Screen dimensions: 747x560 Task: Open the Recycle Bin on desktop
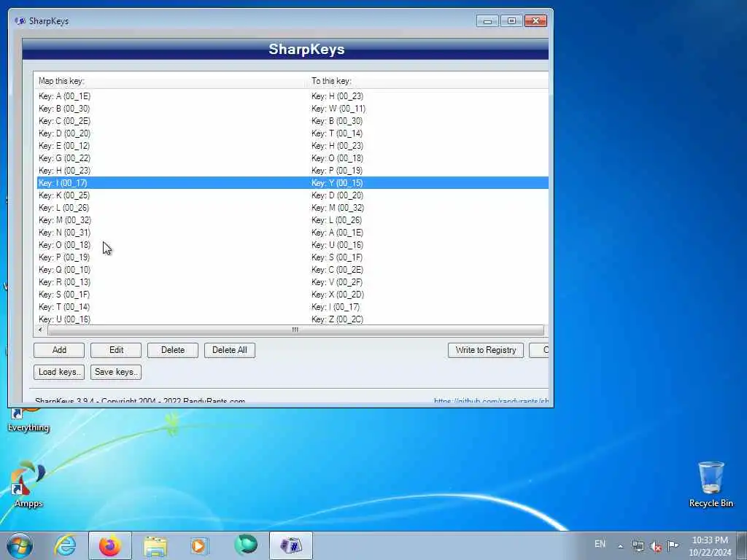[x=711, y=484]
